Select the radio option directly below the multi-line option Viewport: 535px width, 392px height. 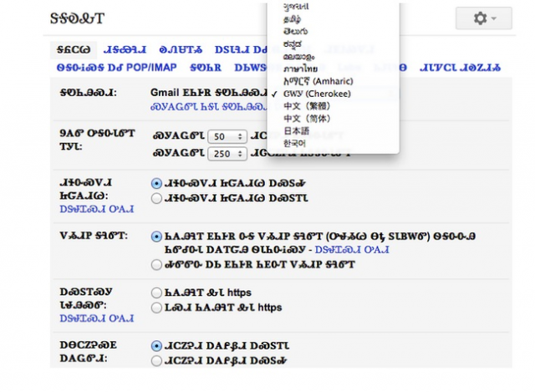pos(156,264)
